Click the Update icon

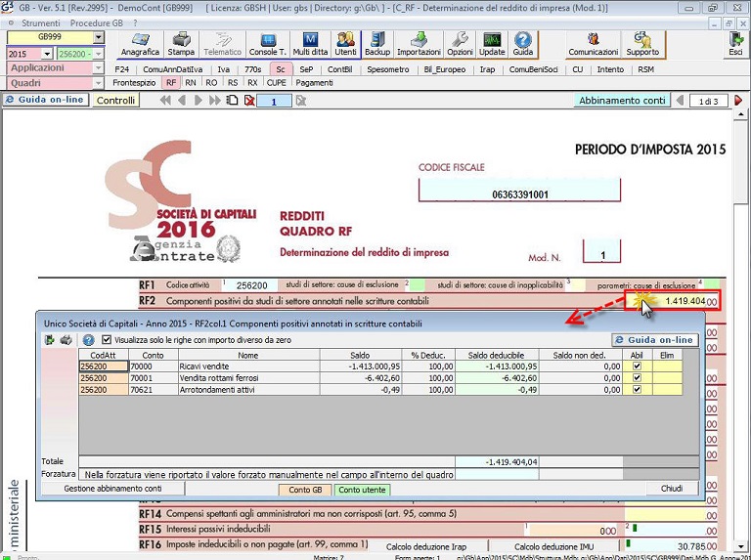pyautogui.click(x=492, y=44)
